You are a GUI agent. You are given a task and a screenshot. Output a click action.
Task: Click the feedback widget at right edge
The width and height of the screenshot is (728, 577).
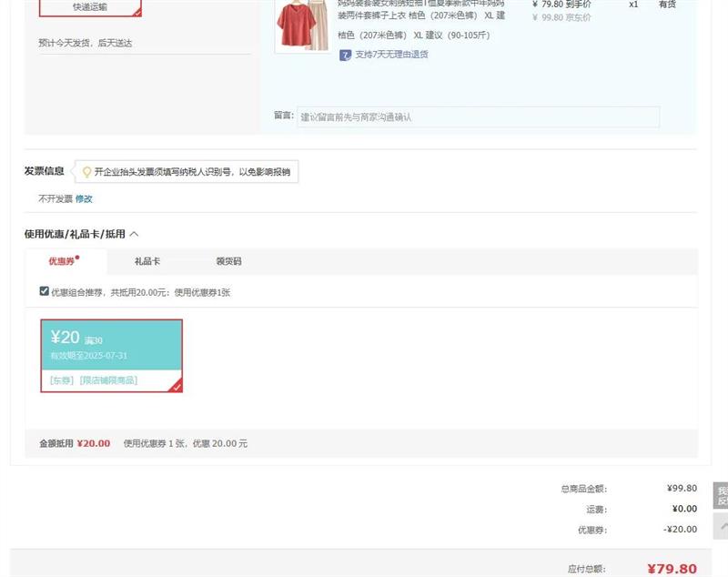pyautogui.click(x=721, y=495)
